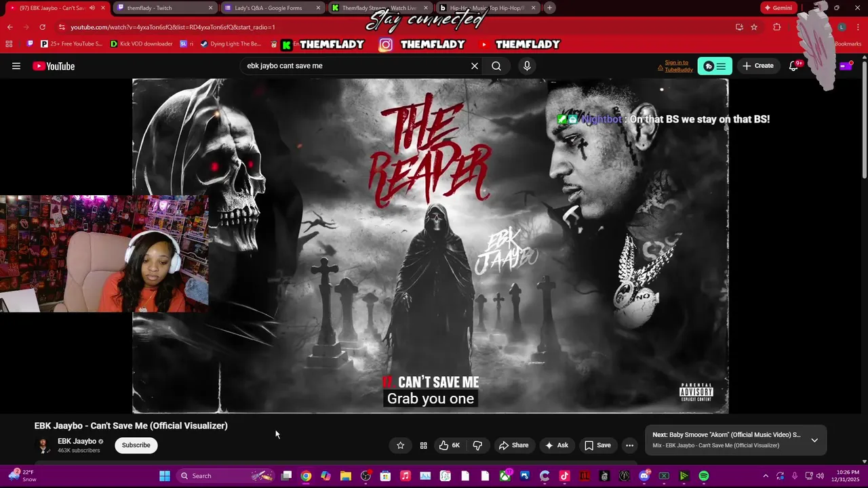Screen dimensions: 868x488
Task: Open EBK Jaaybo channel name link
Action: point(77,441)
